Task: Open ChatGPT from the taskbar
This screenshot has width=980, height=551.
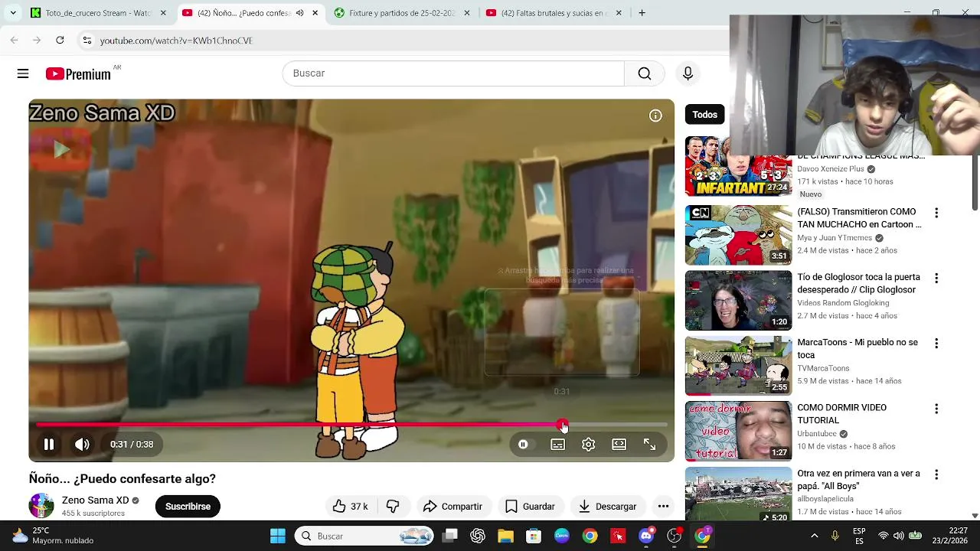Action: click(x=478, y=536)
